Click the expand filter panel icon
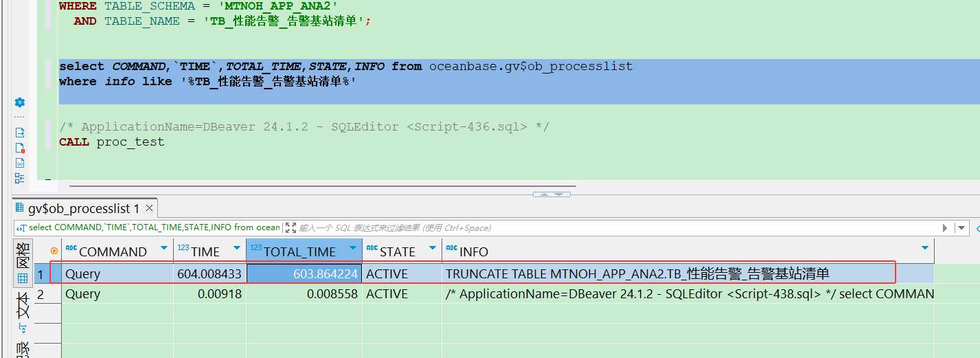Image resolution: width=980 pixels, height=358 pixels. point(290,227)
